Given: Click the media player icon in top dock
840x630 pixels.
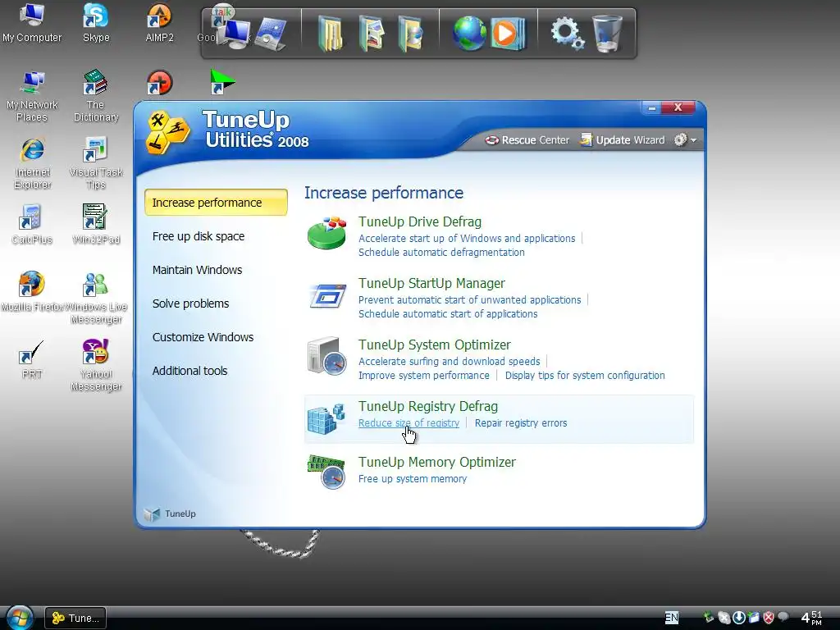Looking at the screenshot, I should (x=508, y=33).
